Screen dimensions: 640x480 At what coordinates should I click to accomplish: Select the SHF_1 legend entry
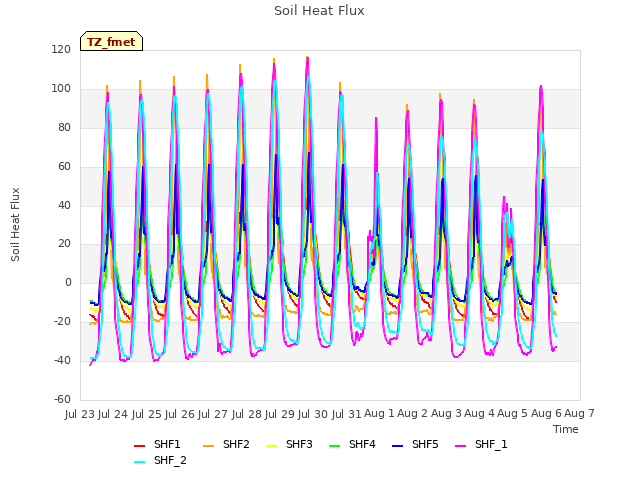pyautogui.click(x=481, y=444)
